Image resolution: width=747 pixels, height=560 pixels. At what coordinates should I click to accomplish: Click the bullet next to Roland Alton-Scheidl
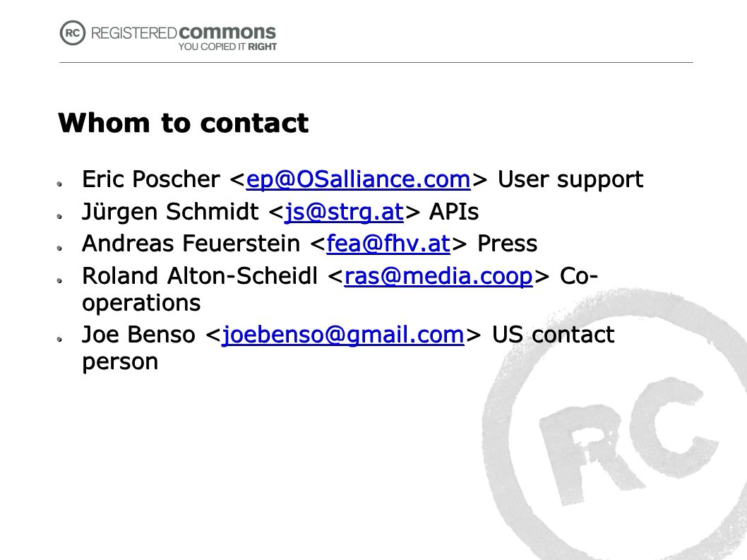point(59,280)
